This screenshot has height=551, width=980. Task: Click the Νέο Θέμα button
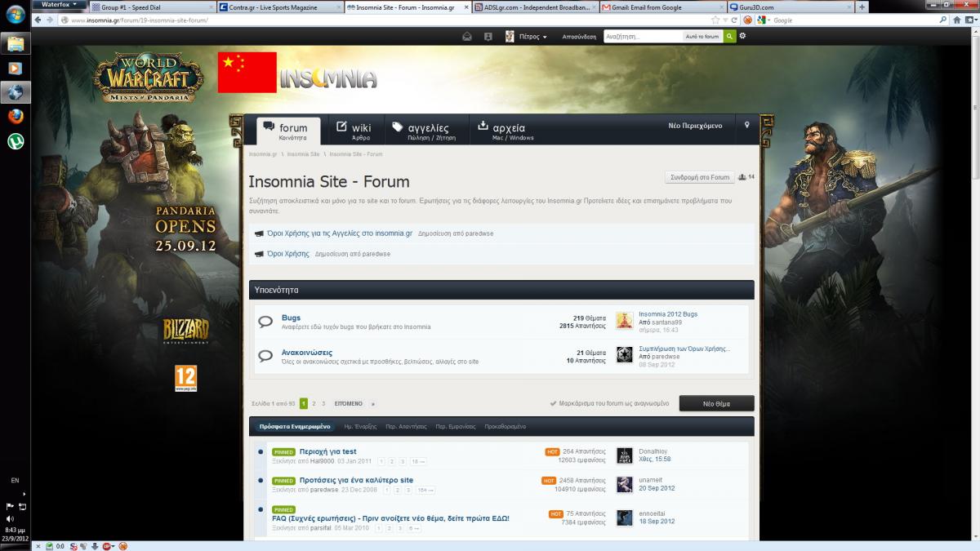(x=716, y=403)
